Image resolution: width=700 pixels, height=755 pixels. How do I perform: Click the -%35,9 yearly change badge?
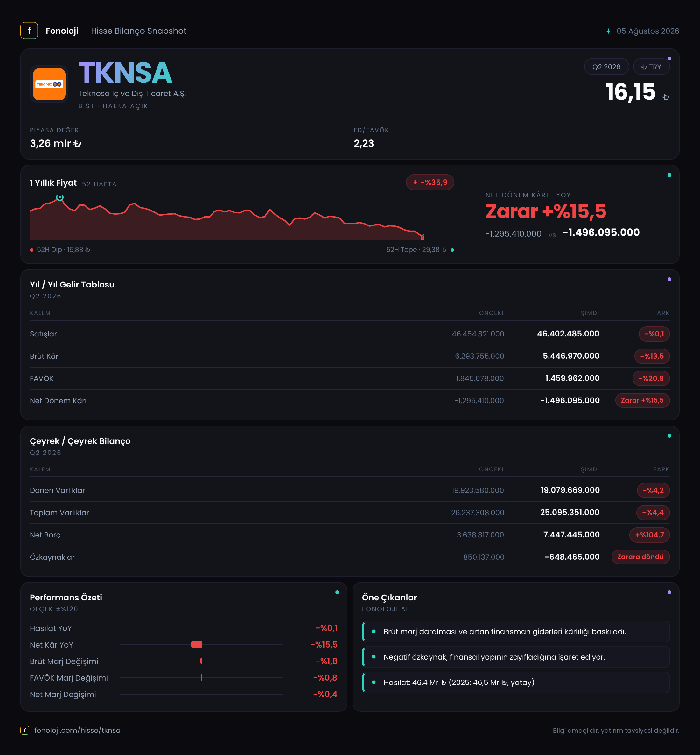(x=430, y=182)
